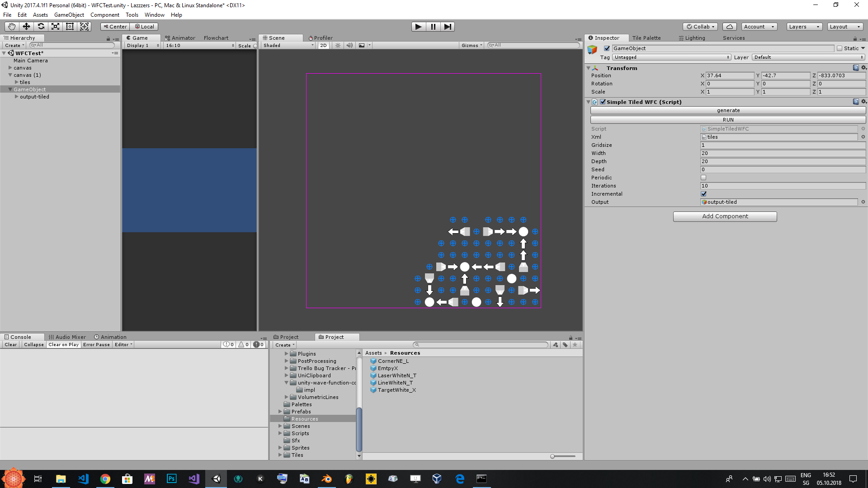Toggle scene lighting sun icon
This screenshot has height=488, width=868.
click(338, 45)
